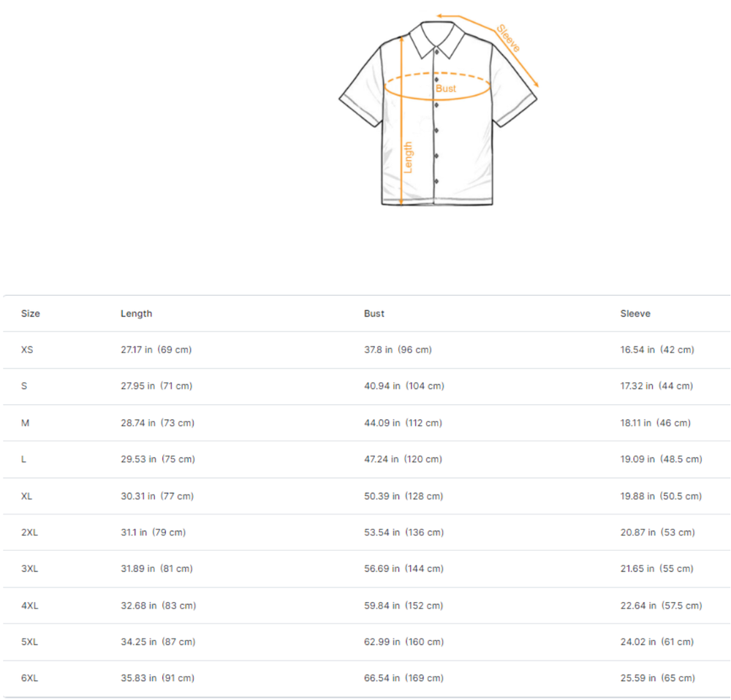The image size is (731, 700).
Task: Select the 59.84 in (152 cm) bust cell
Action: [x=403, y=606]
